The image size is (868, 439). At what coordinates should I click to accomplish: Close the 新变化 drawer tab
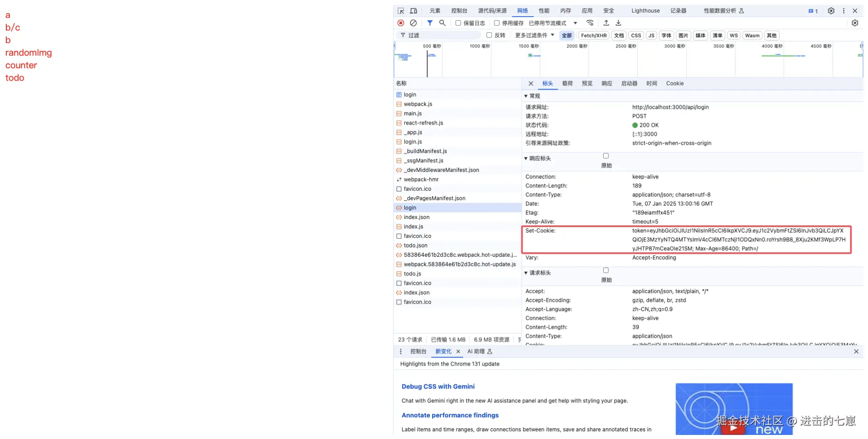(458, 352)
